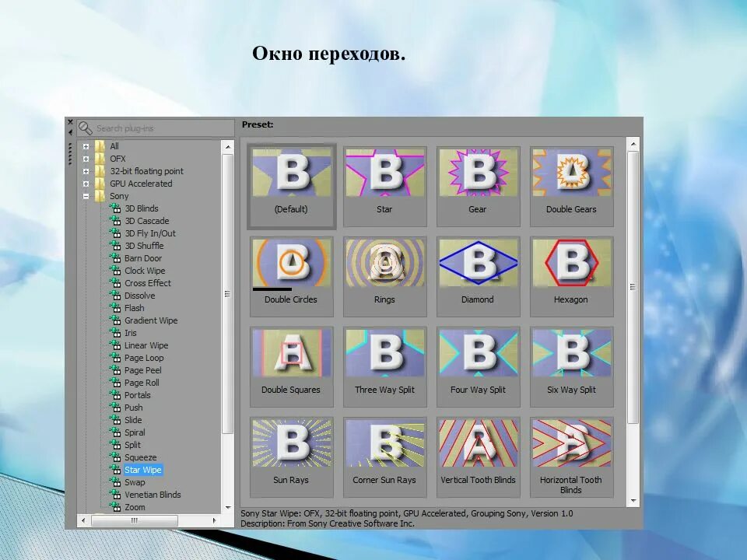Click the 3D Blinds transition icon

tap(117, 208)
